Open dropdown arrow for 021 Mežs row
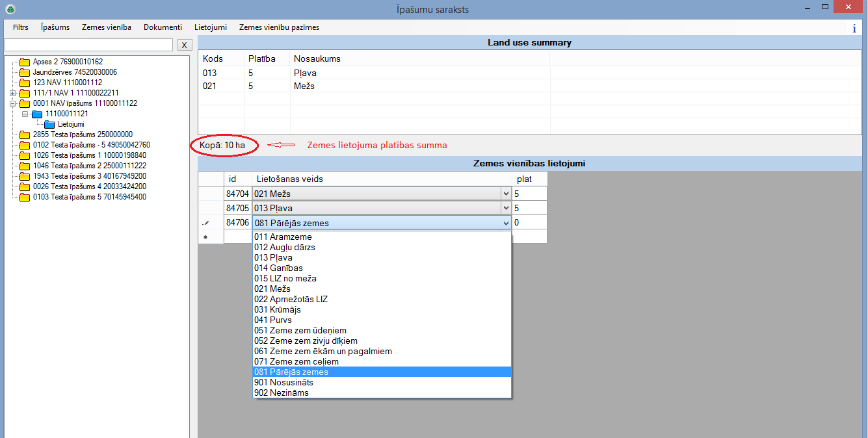868x438 pixels. 506,194
